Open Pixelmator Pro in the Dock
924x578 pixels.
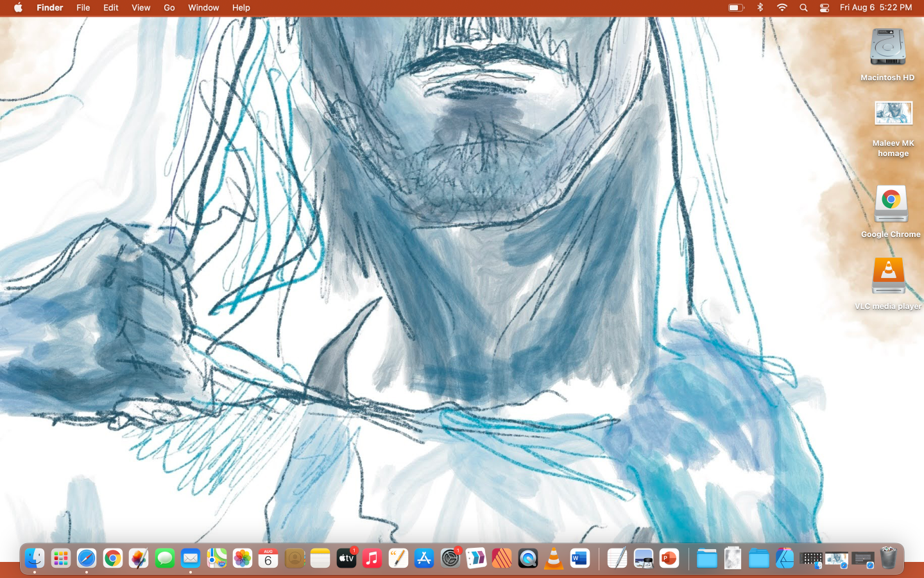point(139,558)
